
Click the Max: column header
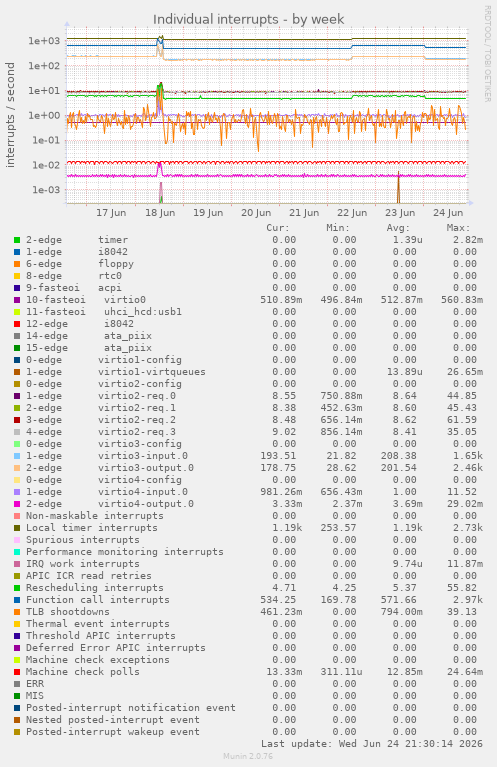point(458,228)
